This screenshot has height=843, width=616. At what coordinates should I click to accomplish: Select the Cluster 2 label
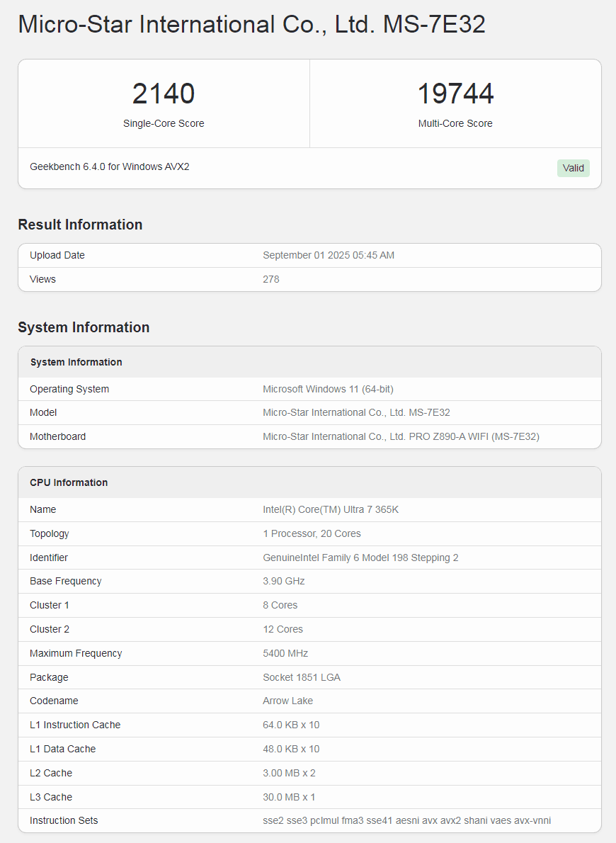coord(50,629)
